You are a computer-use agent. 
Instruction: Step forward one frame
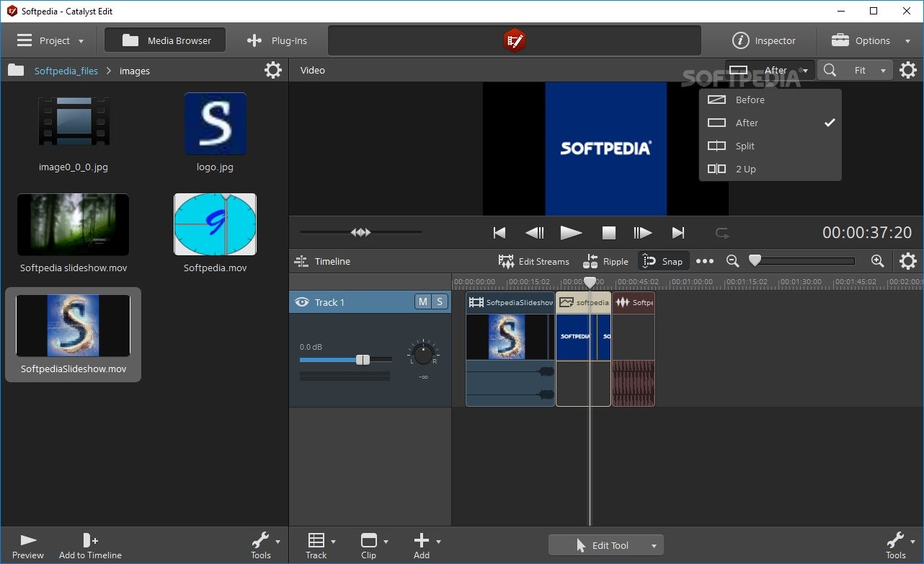[x=642, y=232]
